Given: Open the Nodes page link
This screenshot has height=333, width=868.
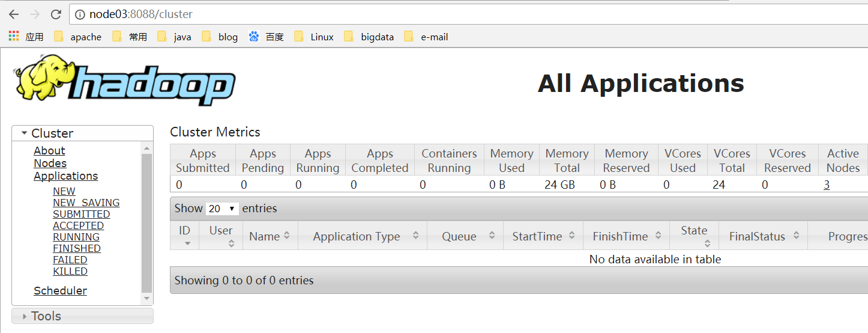Looking at the screenshot, I should point(50,163).
